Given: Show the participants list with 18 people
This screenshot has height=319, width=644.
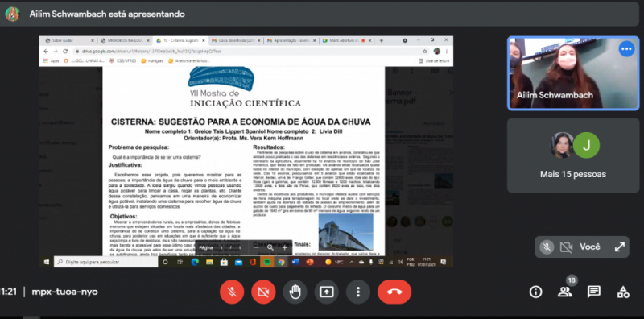Looking at the screenshot, I should tap(565, 292).
